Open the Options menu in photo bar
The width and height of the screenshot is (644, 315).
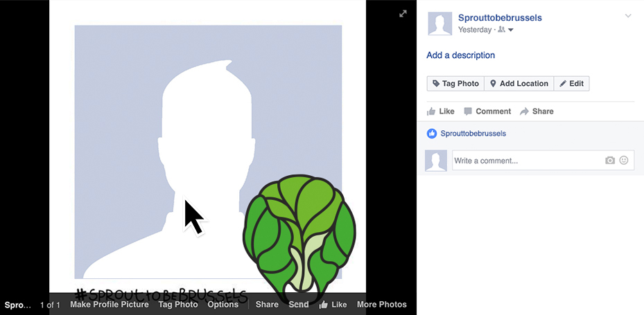[223, 305]
